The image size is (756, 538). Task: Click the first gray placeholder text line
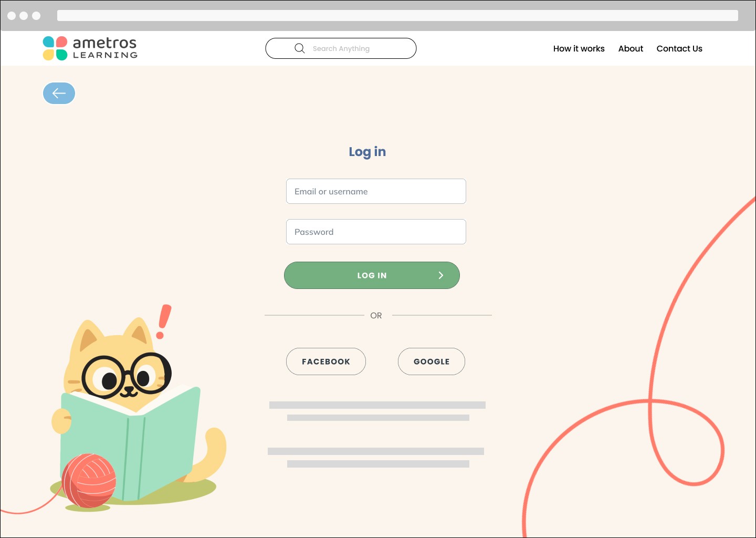tap(377, 405)
